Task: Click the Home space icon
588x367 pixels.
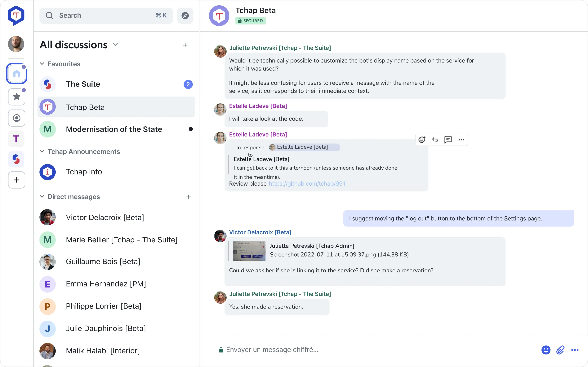Action: (16, 74)
